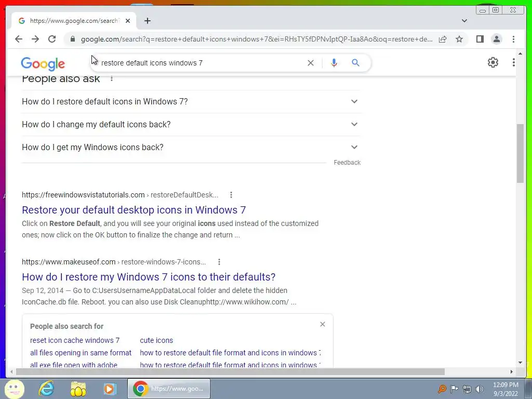Screen dimensions: 532x399
Task: Search 'cute icons' suggestion
Action: [x=156, y=340]
